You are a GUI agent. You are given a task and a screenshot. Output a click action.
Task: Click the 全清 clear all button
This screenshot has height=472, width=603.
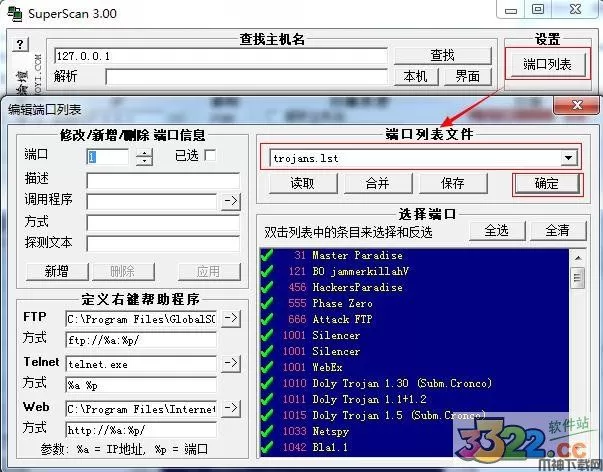558,231
